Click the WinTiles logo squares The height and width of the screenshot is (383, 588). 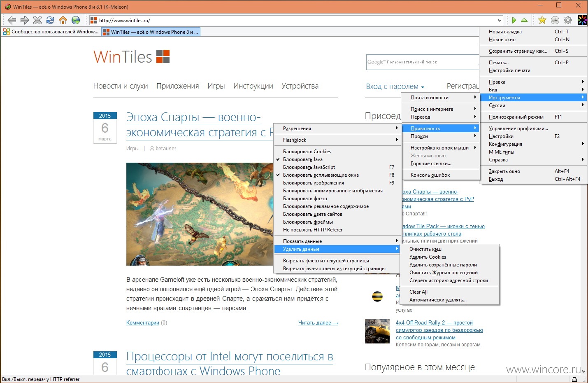click(163, 56)
